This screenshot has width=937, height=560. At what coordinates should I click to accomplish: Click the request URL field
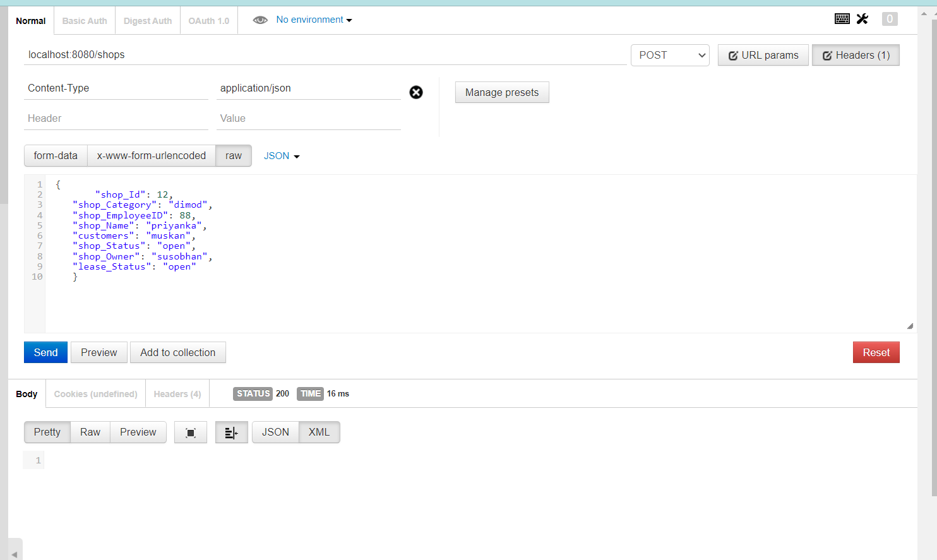325,55
